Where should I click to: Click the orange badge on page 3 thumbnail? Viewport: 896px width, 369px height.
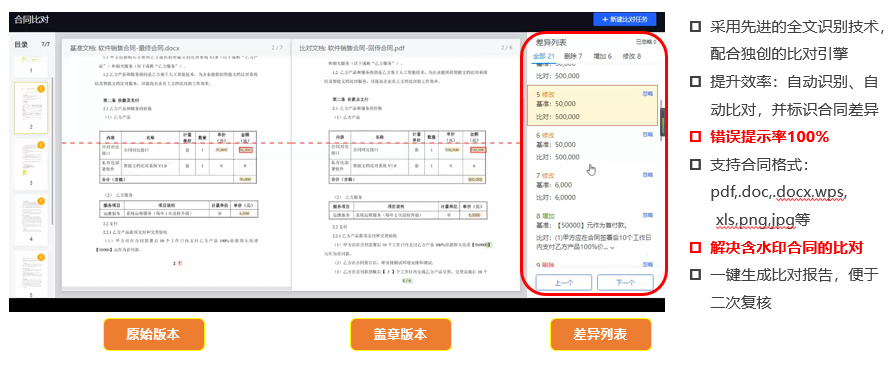pyautogui.click(x=41, y=145)
